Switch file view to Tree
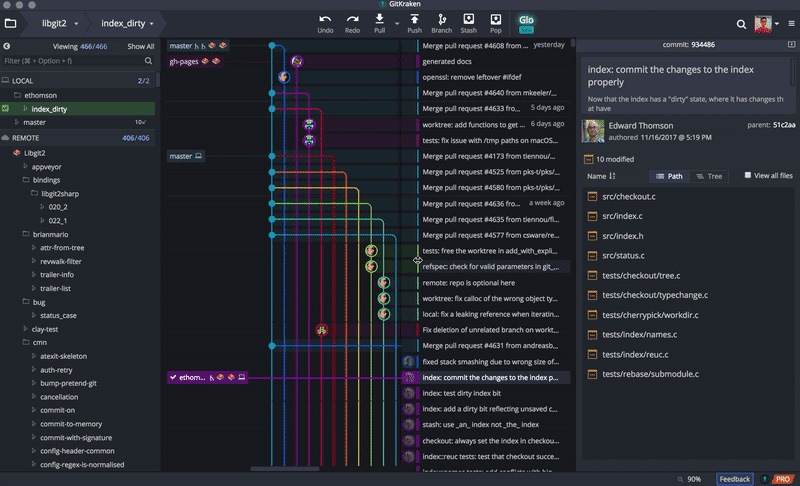800x486 pixels. [x=709, y=176]
